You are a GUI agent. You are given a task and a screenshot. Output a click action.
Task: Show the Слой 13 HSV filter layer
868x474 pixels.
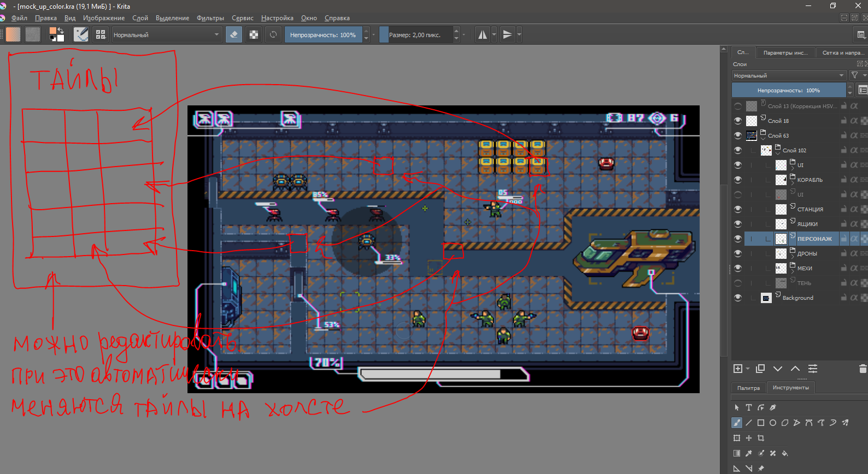click(738, 106)
